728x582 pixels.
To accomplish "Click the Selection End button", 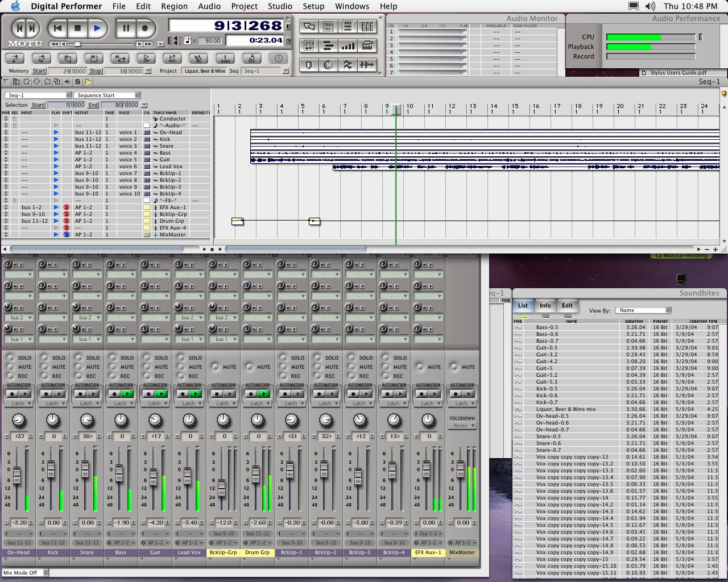I will (93, 105).
